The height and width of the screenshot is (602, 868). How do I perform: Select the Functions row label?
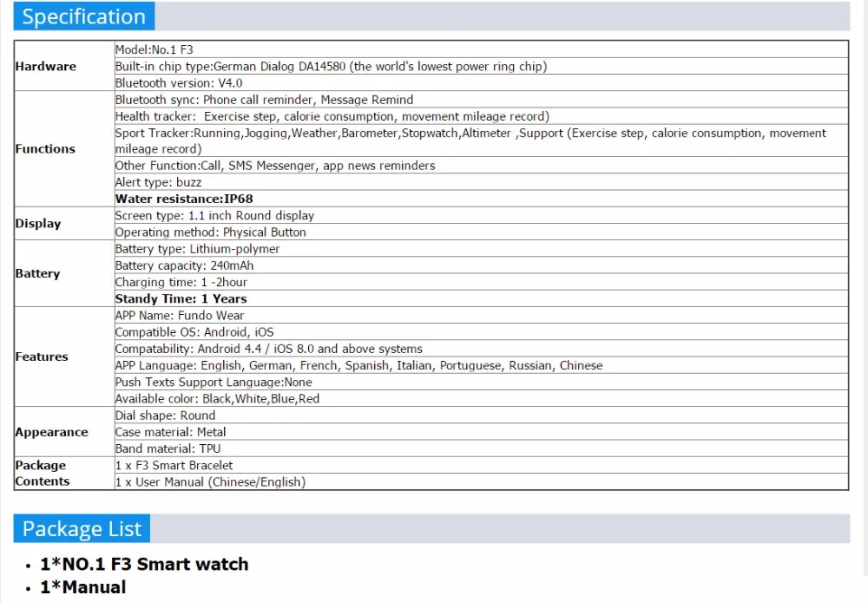tap(45, 149)
